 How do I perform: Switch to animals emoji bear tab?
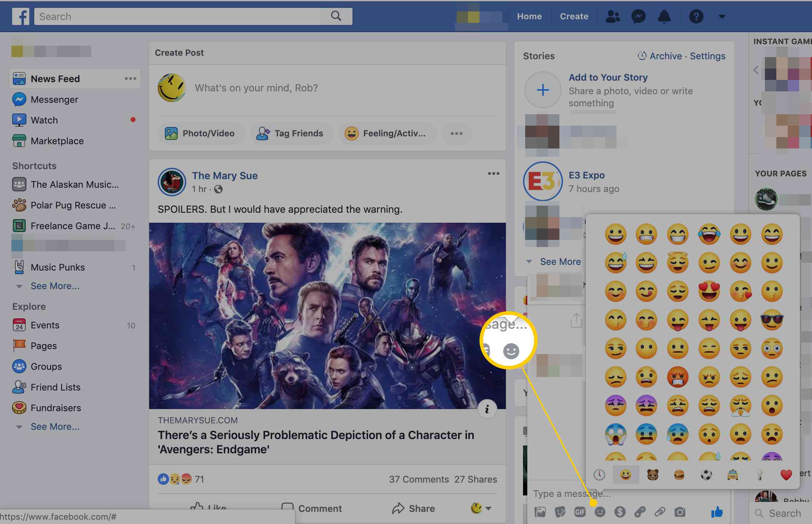(x=653, y=475)
